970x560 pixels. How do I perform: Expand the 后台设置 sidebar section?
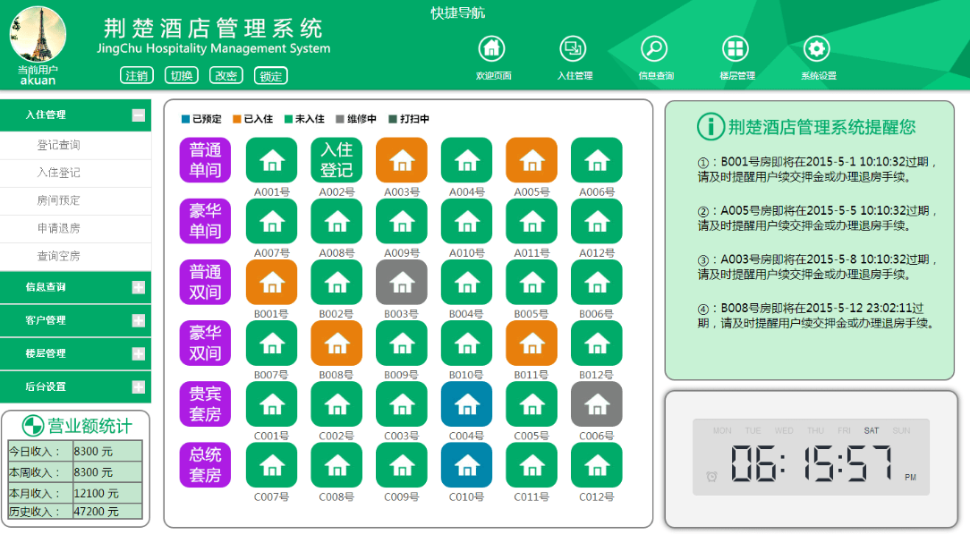pos(138,386)
